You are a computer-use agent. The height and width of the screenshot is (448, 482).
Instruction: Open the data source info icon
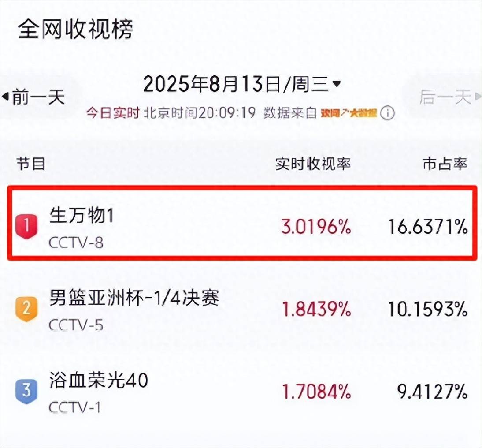point(387,113)
